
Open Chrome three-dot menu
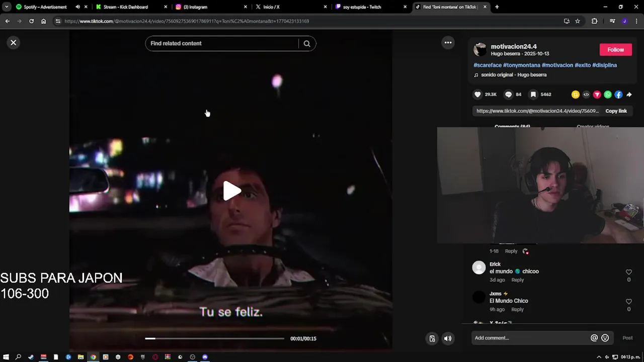coord(637,21)
